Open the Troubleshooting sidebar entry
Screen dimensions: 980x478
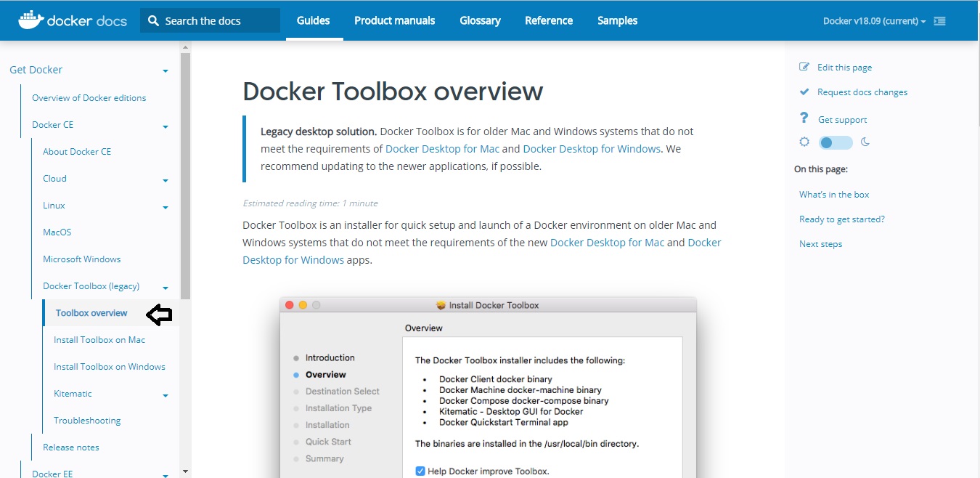(87, 420)
